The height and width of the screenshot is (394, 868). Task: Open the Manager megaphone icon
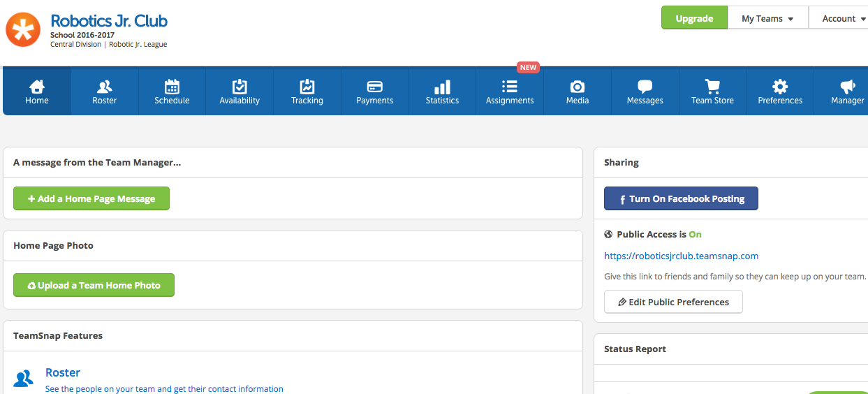pos(848,87)
